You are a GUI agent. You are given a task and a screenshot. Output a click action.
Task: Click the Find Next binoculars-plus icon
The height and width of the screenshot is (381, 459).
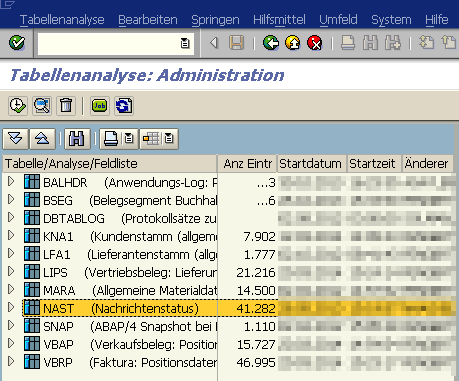pyautogui.click(x=393, y=43)
